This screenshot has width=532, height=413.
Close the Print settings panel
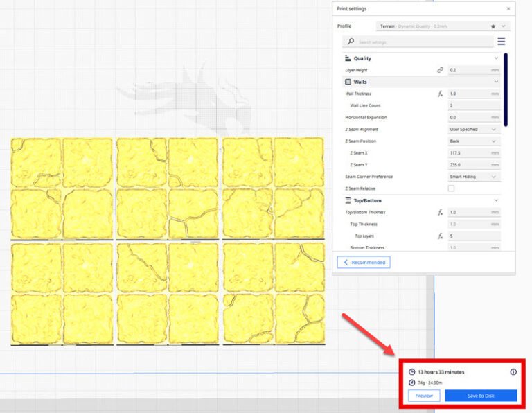(x=508, y=9)
